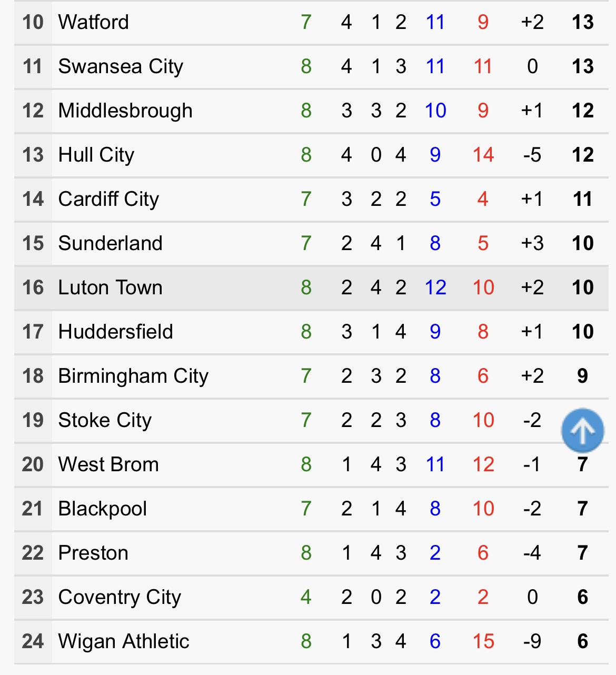Select Wigan Athletic at the bottom
Image resolution: width=616 pixels, height=675 pixels.
coord(124,641)
